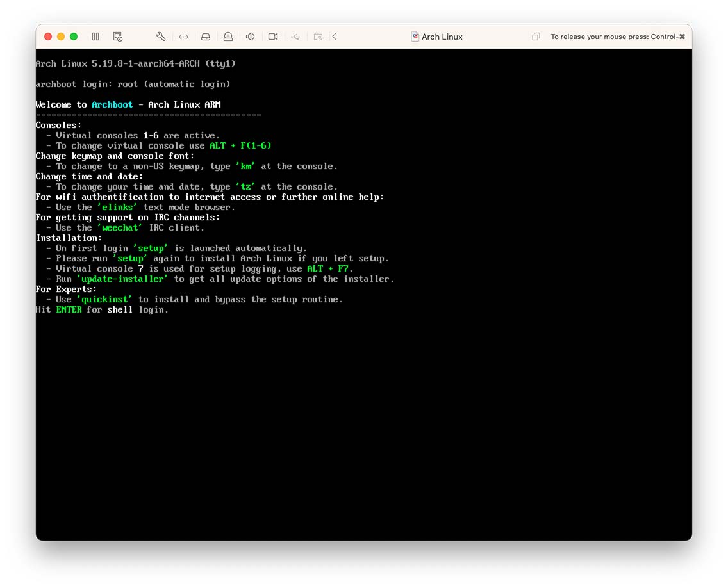Click 'setup' in the 'On first login' line
This screenshot has height=588, width=728.
pos(151,249)
